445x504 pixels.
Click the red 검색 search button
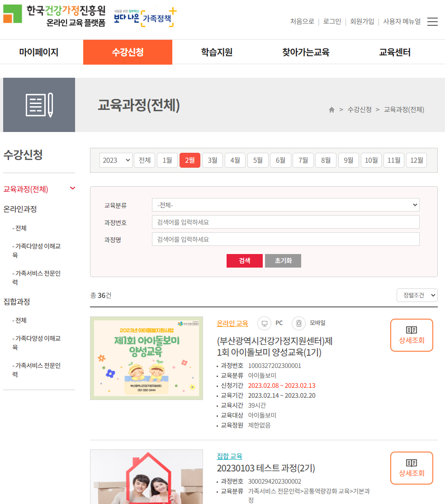(x=244, y=261)
